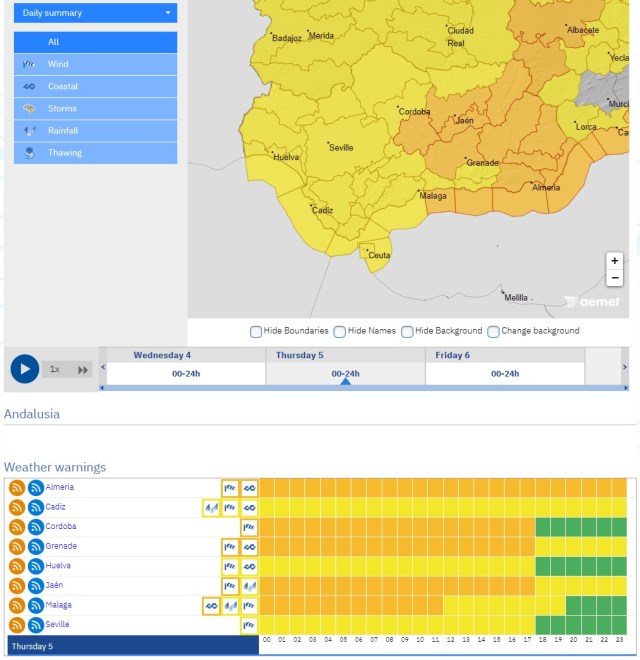Select the Storms warning filter
This screenshot has height=660, width=640.
[x=95, y=108]
